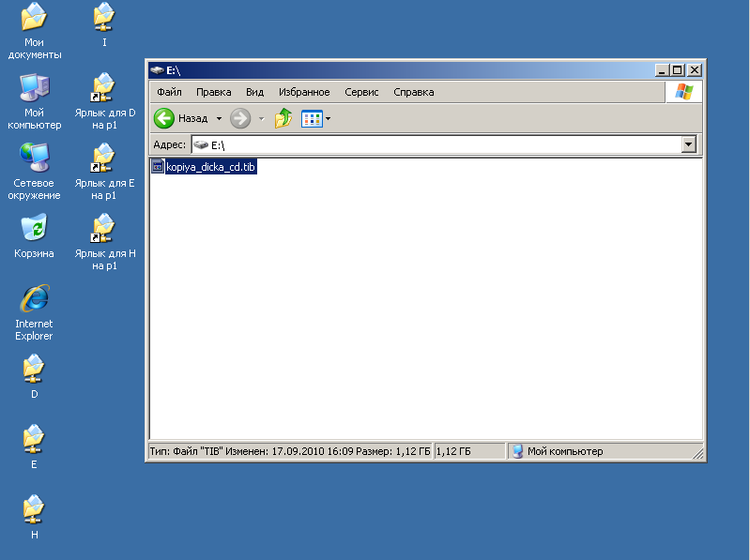
Task: Open the Back history dropdown arrow
Action: (x=219, y=119)
